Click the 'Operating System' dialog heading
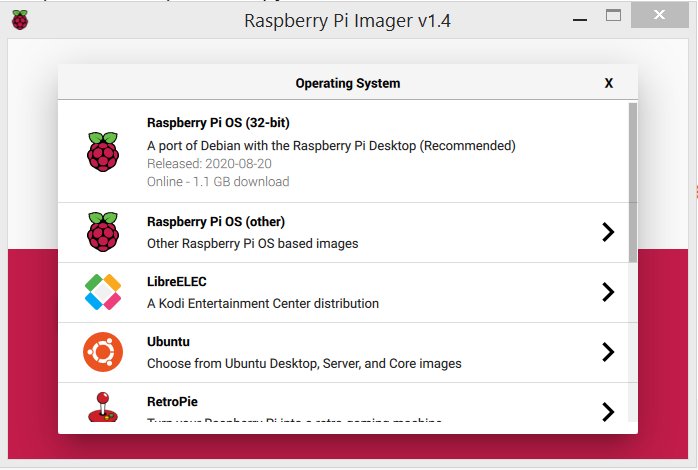698x470 pixels. [x=348, y=83]
